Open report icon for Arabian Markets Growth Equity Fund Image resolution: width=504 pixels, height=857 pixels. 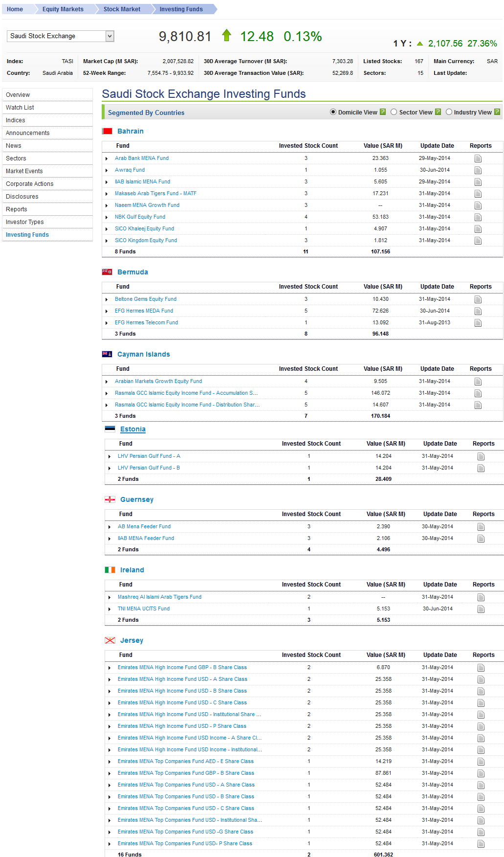(x=478, y=382)
